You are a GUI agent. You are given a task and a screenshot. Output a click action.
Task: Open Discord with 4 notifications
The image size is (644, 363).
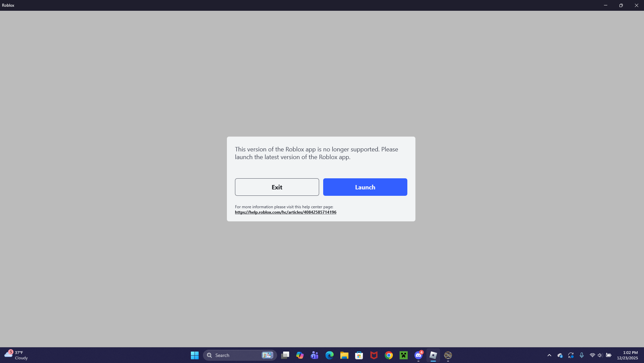418,355
